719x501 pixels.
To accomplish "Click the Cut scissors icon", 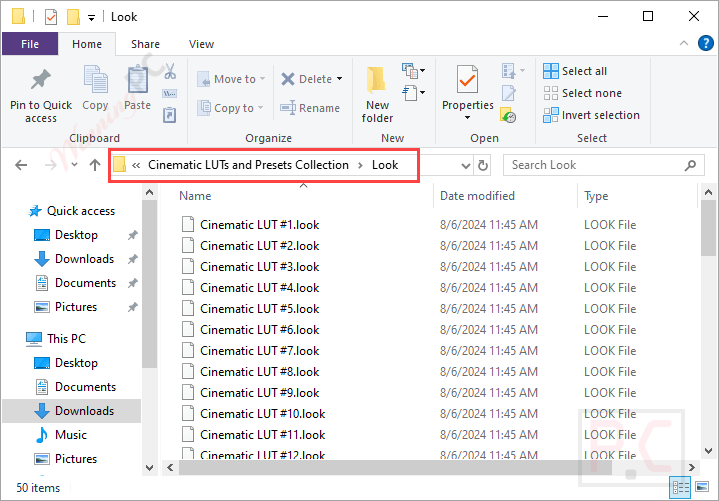I will coord(170,71).
